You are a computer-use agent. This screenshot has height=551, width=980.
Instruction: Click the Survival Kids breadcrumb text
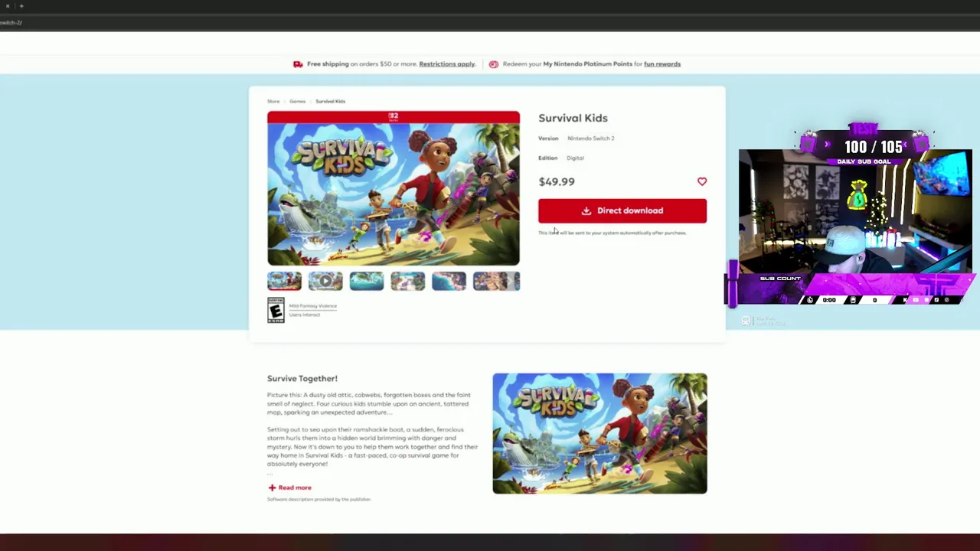pyautogui.click(x=330, y=101)
